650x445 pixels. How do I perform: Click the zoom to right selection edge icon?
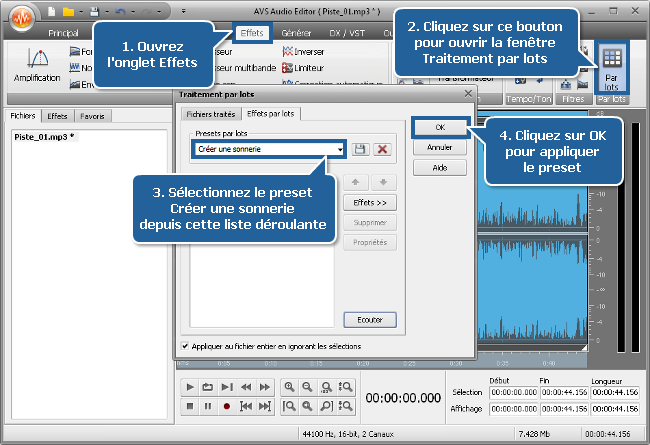click(326, 406)
